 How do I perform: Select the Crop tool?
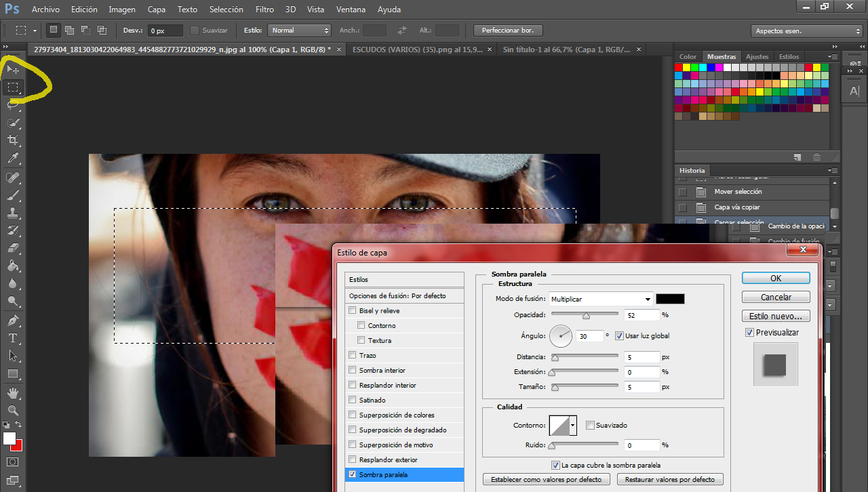13,140
